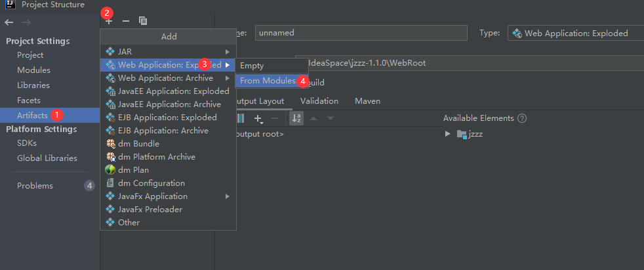Select Artifacts in sidebar
Viewport: 644px width, 270px height.
pyautogui.click(x=50, y=115)
